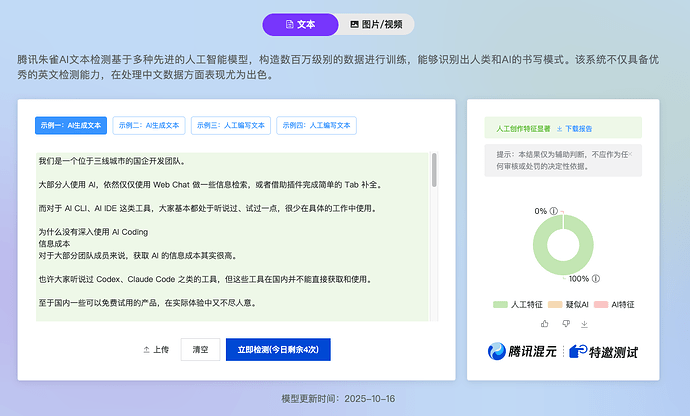Click info icon next to 0%
Image resolution: width=690 pixels, height=416 pixels.
click(554, 211)
